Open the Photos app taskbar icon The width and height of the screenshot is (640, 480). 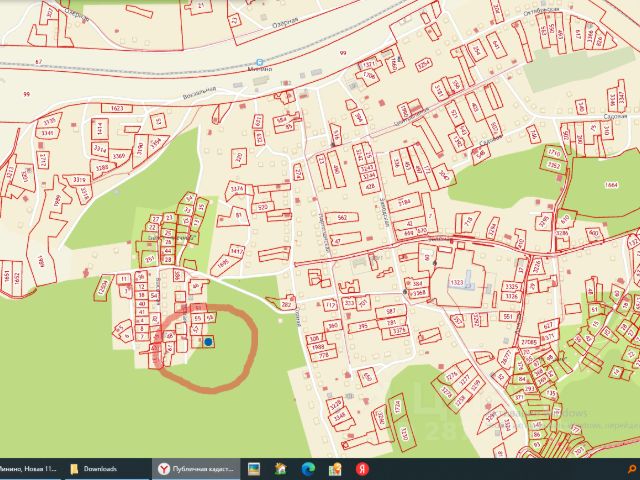(255, 469)
